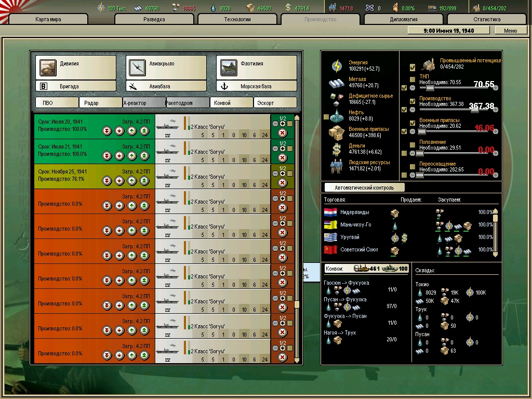
Task: Enable the checkbox beside the Пополнение label
Action: 413,144
